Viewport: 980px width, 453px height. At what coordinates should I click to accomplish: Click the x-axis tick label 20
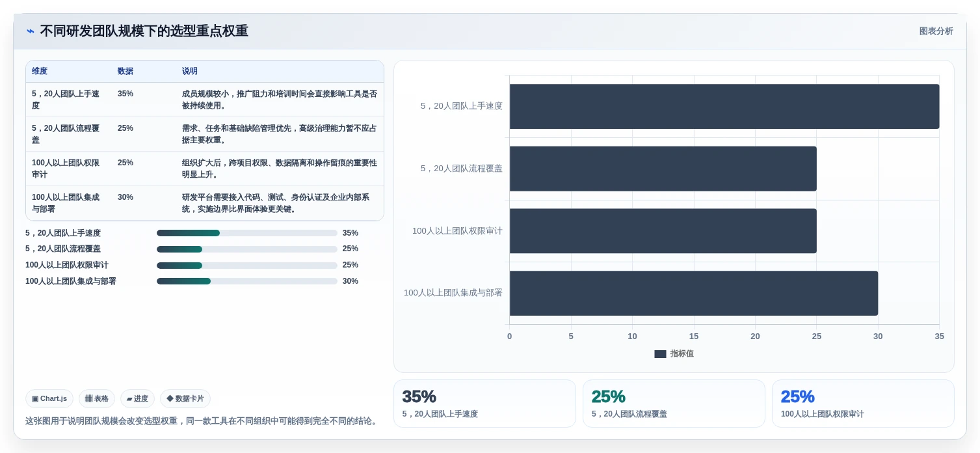click(x=755, y=336)
